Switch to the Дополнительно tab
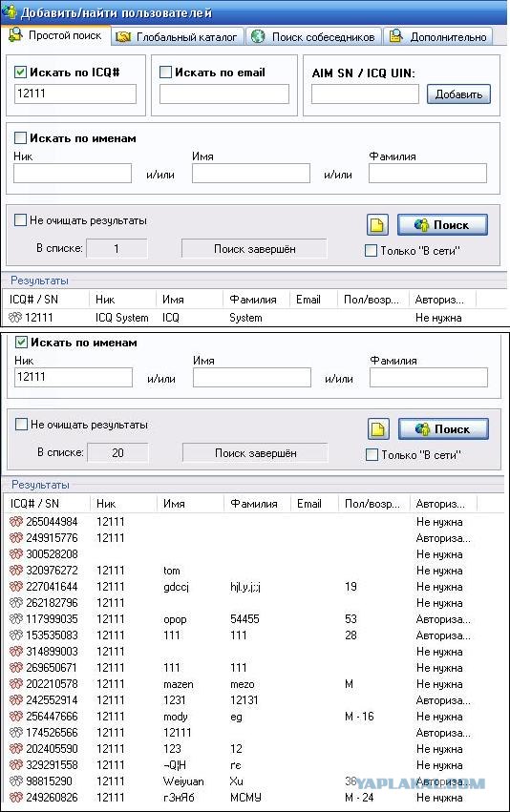This screenshot has width=510, height=812. click(x=438, y=37)
